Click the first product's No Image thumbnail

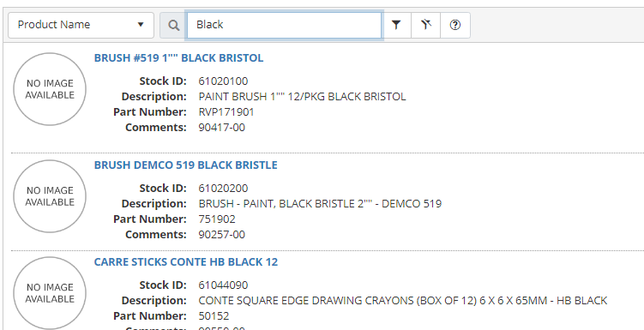coord(50,89)
